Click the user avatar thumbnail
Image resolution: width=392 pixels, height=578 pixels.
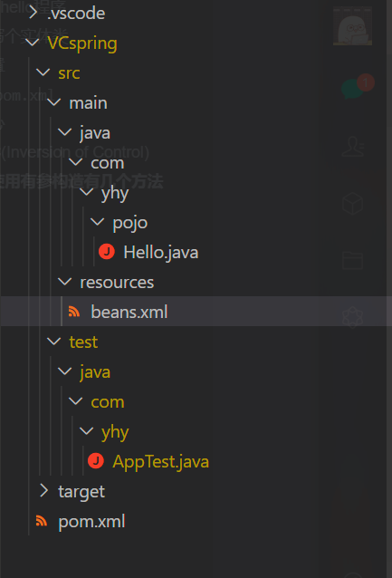pyautogui.click(x=352, y=25)
